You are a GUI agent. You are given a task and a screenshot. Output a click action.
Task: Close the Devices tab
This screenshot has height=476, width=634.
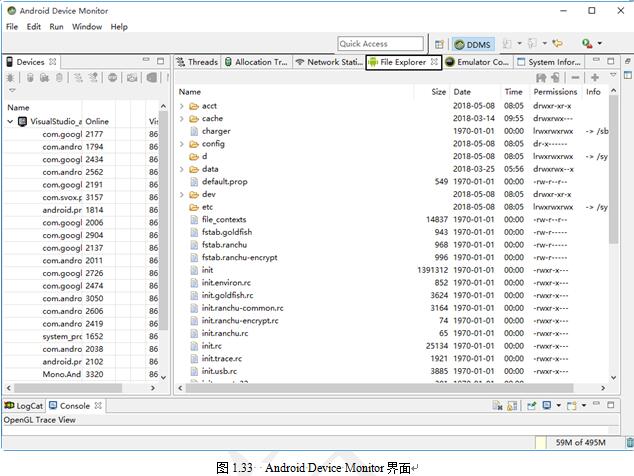tap(53, 62)
